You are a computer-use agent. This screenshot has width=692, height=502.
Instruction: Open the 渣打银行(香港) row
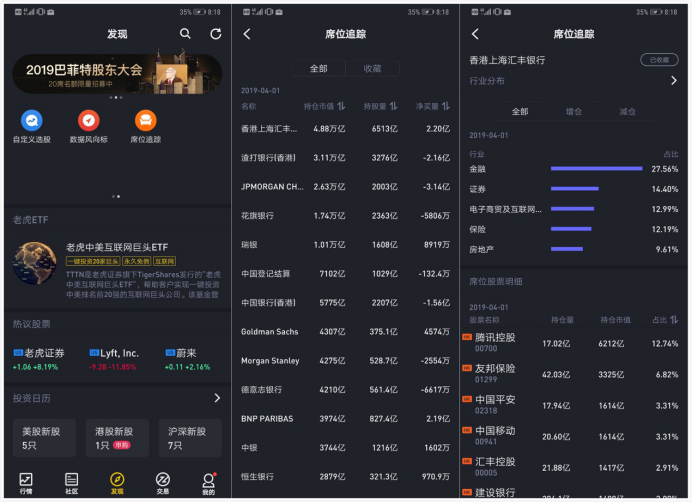[x=345, y=158]
